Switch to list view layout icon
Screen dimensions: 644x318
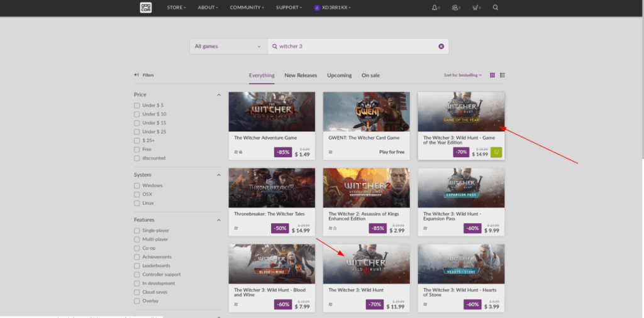coord(502,75)
